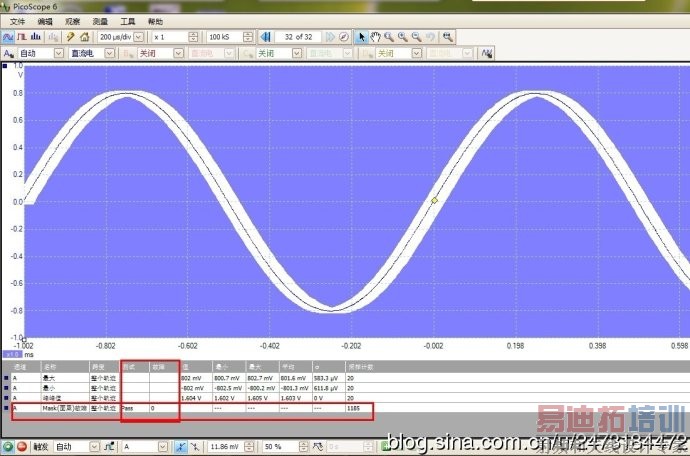Click the zoom to full view icon
The width and height of the screenshot is (690, 456).
448,37
